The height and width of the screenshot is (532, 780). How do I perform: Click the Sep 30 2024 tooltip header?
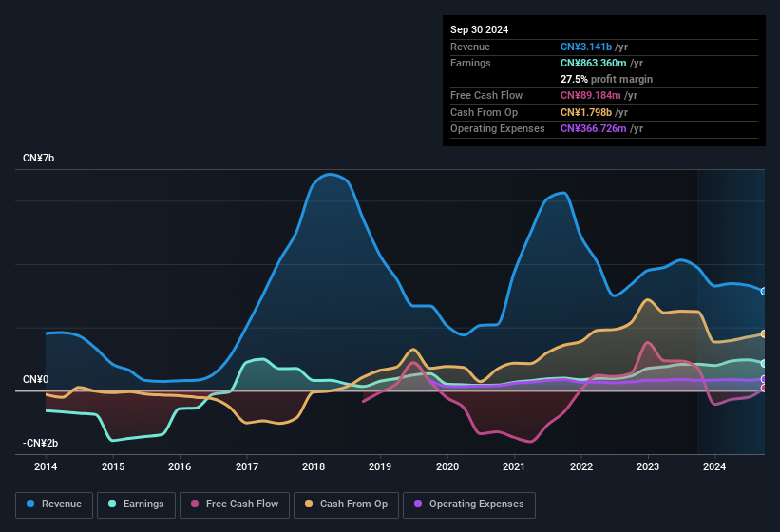click(479, 29)
